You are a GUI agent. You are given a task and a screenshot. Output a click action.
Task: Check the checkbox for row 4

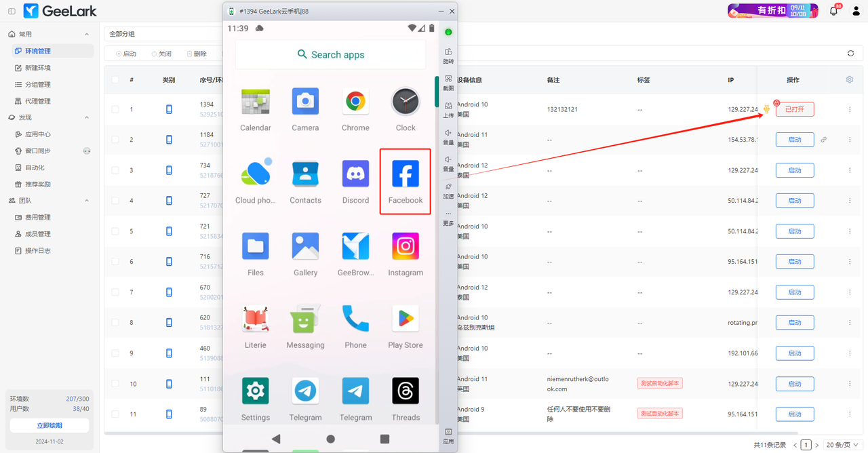click(x=115, y=201)
